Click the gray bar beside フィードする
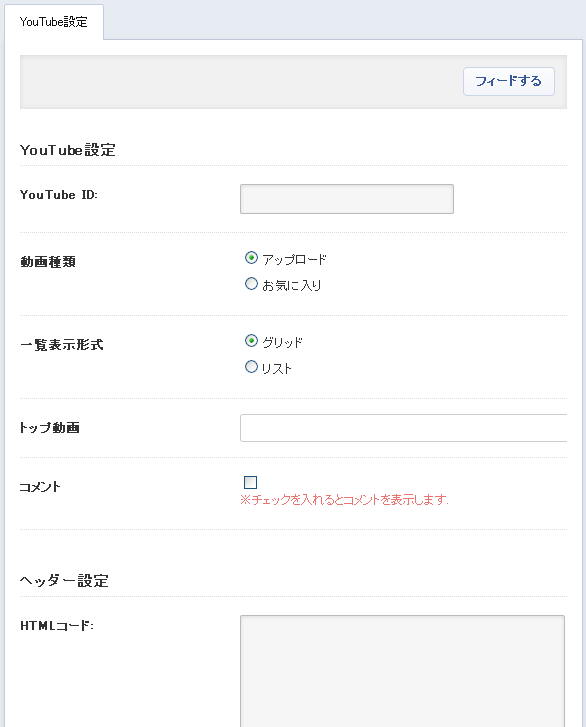The height and width of the screenshot is (727, 586). (x=241, y=82)
